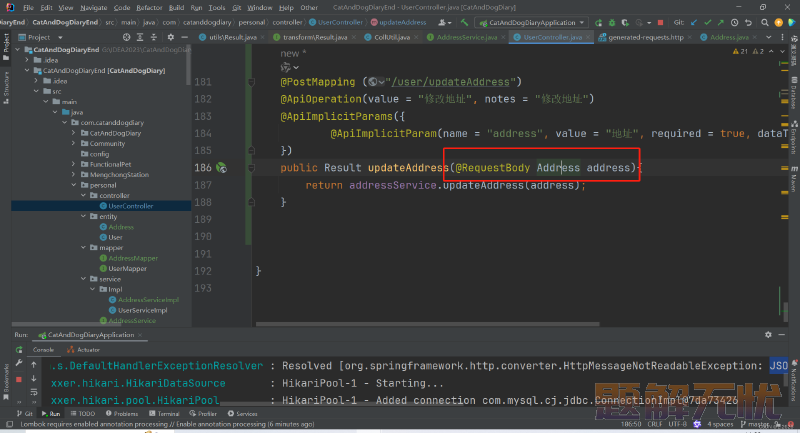
Task: Rerun CatAndDogDiaryApplication from the main toolbar
Action: click(598, 22)
